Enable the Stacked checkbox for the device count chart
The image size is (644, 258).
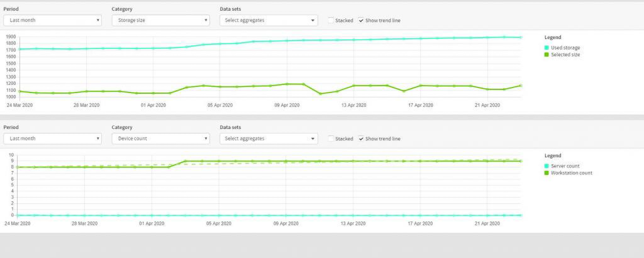[x=331, y=138]
